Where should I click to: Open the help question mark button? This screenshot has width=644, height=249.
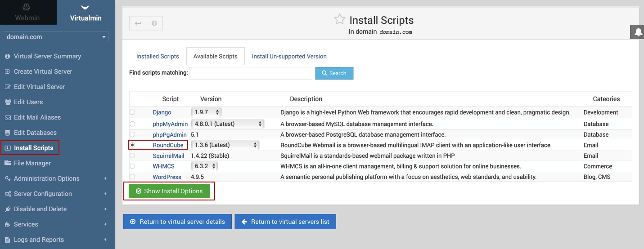click(x=154, y=23)
